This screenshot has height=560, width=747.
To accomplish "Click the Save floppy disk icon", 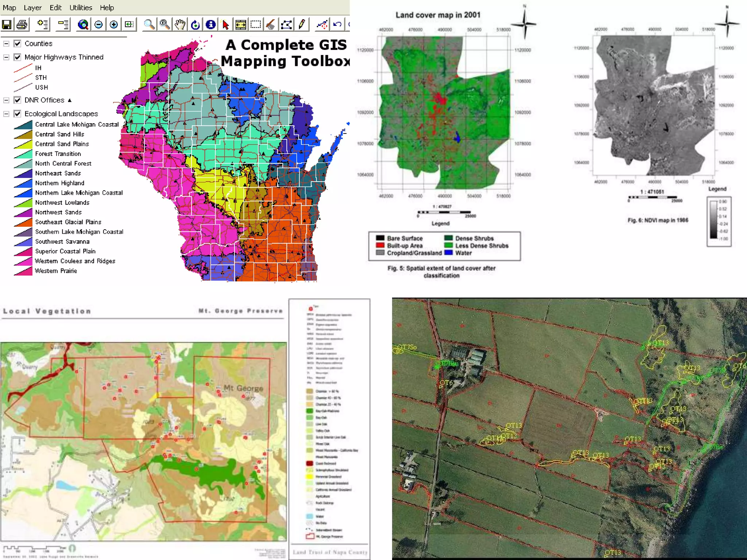I will click(x=7, y=24).
